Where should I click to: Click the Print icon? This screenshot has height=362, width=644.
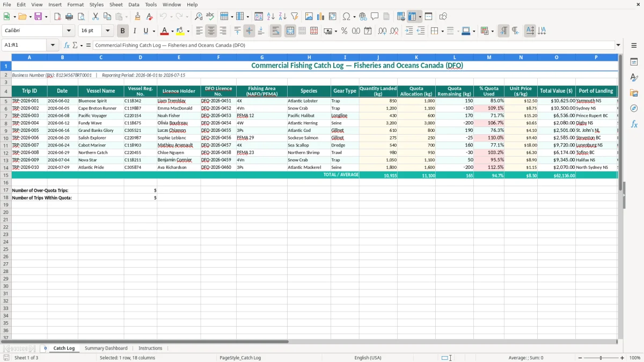69,17
